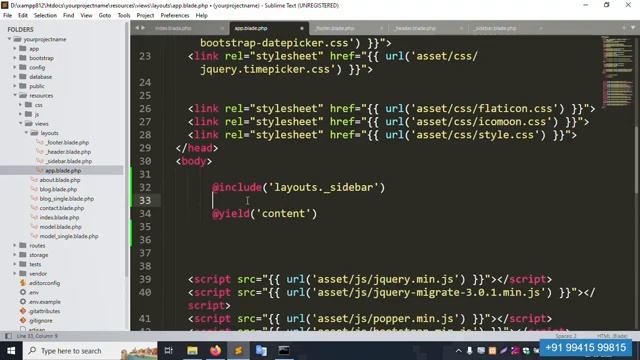640x360 pixels.
Task: Click the _footer.blade.php file icon in sidebar
Action: pyautogui.click(x=40, y=142)
